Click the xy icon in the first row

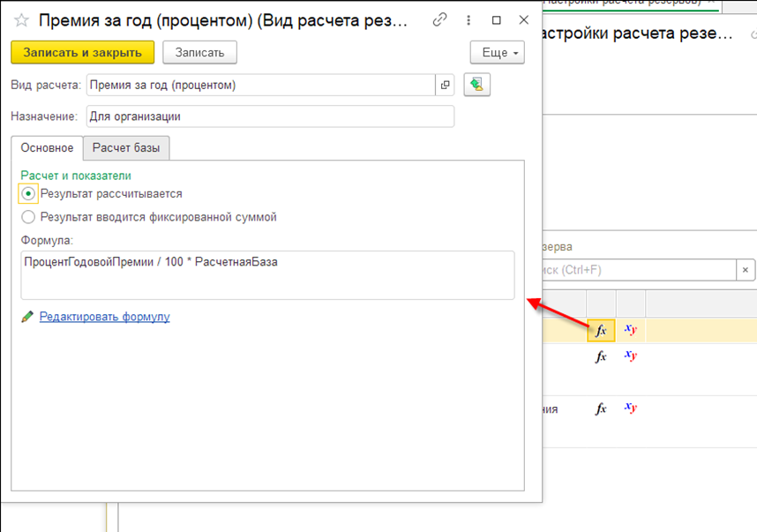point(630,330)
